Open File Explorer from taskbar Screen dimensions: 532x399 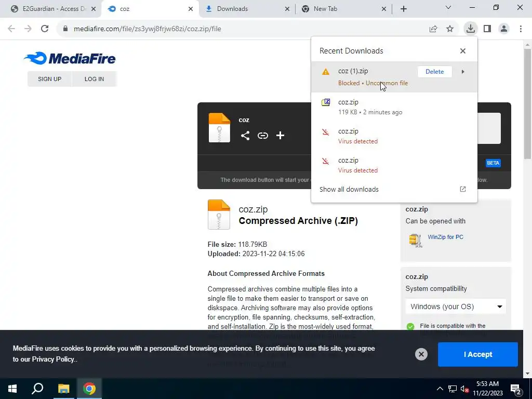pyautogui.click(x=63, y=389)
